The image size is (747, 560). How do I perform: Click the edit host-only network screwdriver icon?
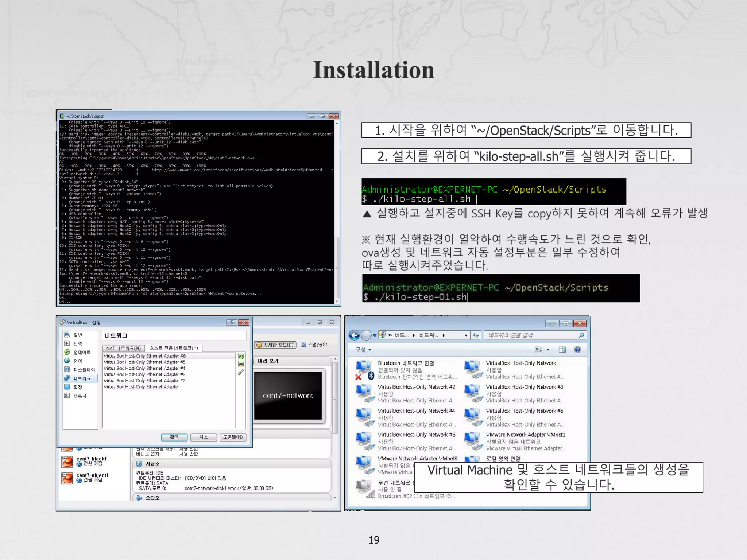tap(241, 372)
